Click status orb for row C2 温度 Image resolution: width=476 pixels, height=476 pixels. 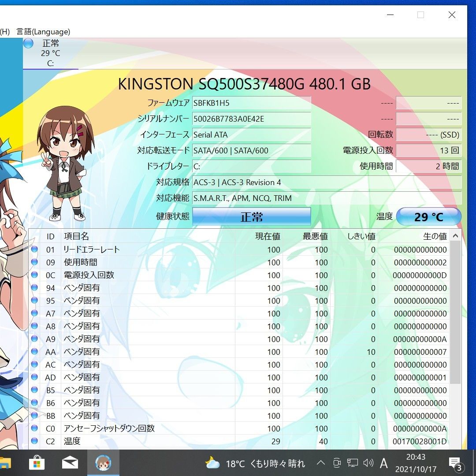coord(34,441)
